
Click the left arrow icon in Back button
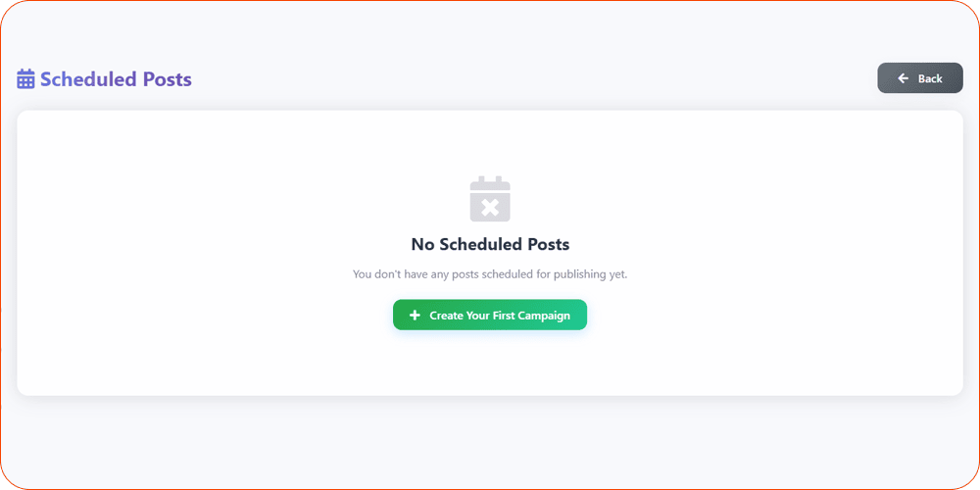pos(904,78)
